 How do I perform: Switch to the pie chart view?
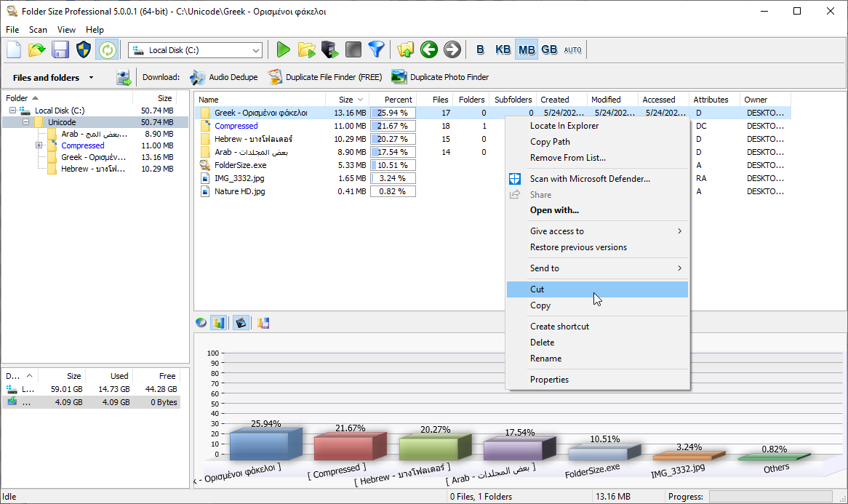pos(201,322)
